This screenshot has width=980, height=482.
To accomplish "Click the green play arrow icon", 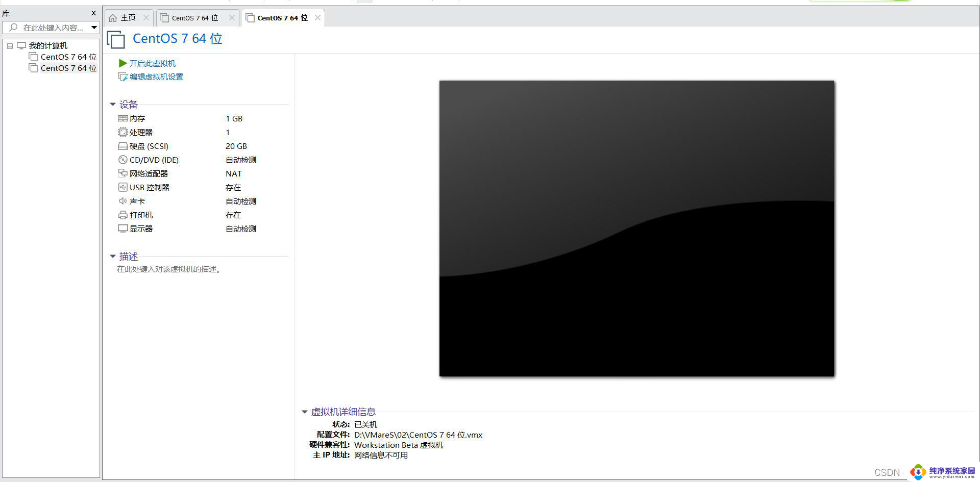I will tap(122, 63).
